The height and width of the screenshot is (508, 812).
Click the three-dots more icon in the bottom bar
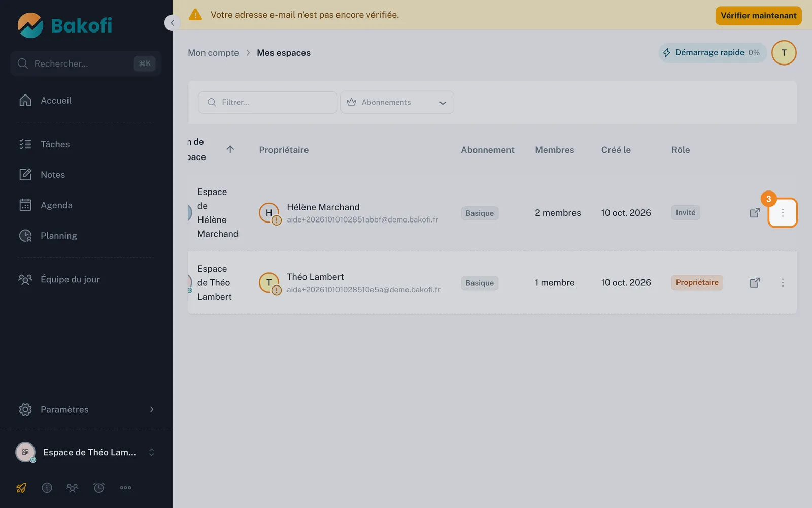pos(125,488)
